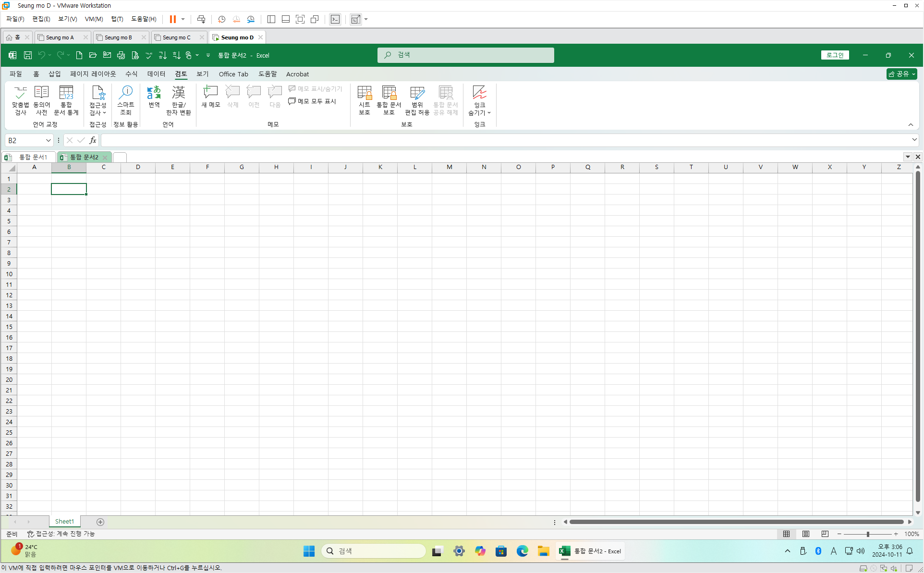This screenshot has width=924, height=573.
Task: Expand the Name Box dropdown for B2
Action: pos(48,140)
